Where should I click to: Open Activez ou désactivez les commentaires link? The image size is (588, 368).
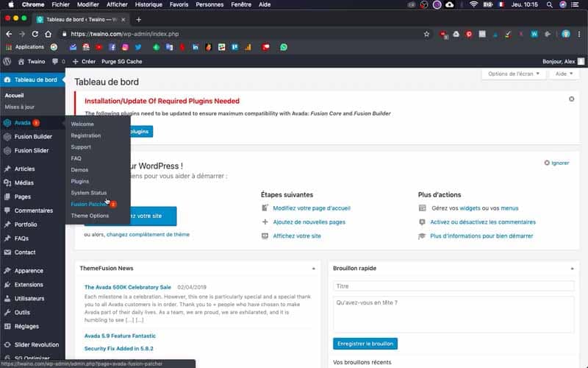coord(483,222)
